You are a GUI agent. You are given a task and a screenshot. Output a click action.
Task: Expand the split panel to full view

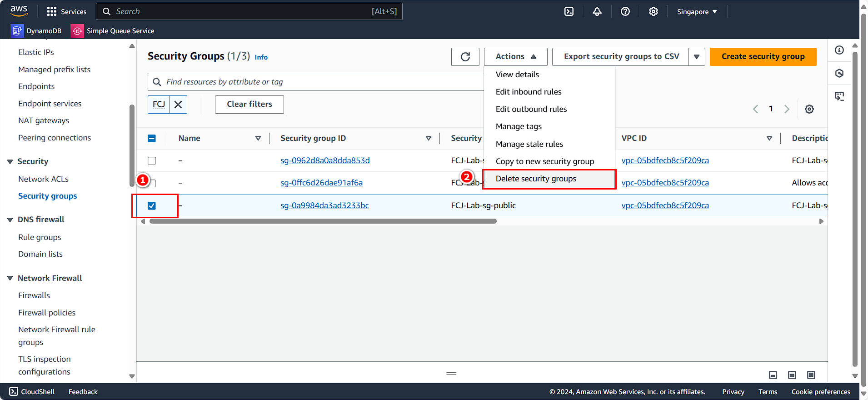(811, 375)
